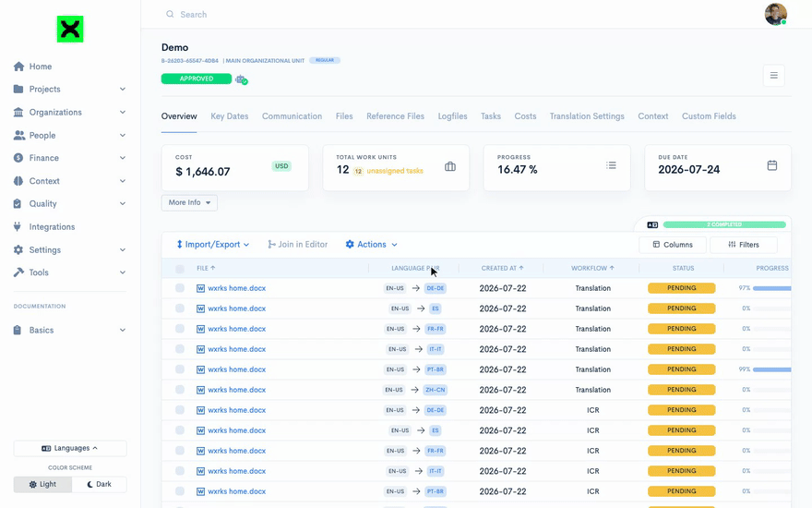Image resolution: width=812 pixels, height=508 pixels.
Task: Click the 99% progress bar in PT-BR row
Action: click(771, 369)
